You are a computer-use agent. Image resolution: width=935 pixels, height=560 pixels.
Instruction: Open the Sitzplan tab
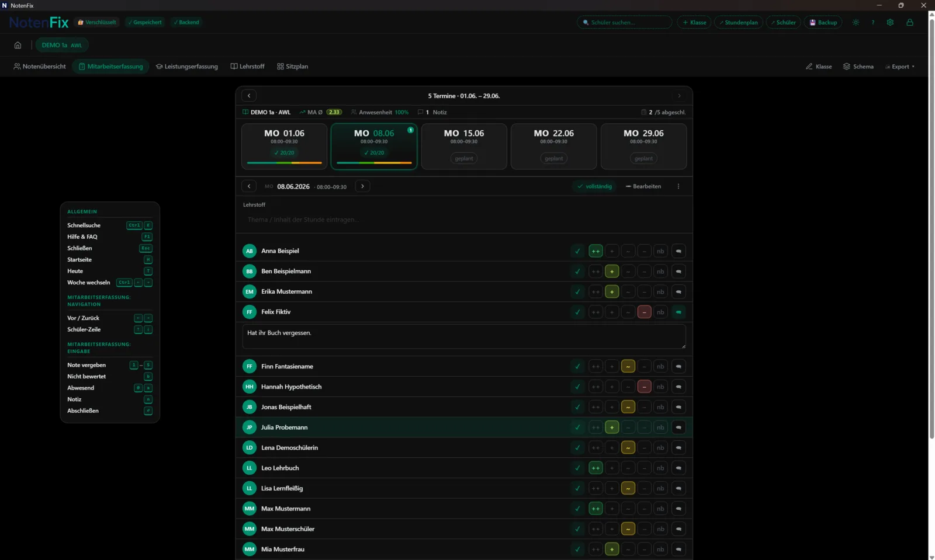[x=293, y=67]
